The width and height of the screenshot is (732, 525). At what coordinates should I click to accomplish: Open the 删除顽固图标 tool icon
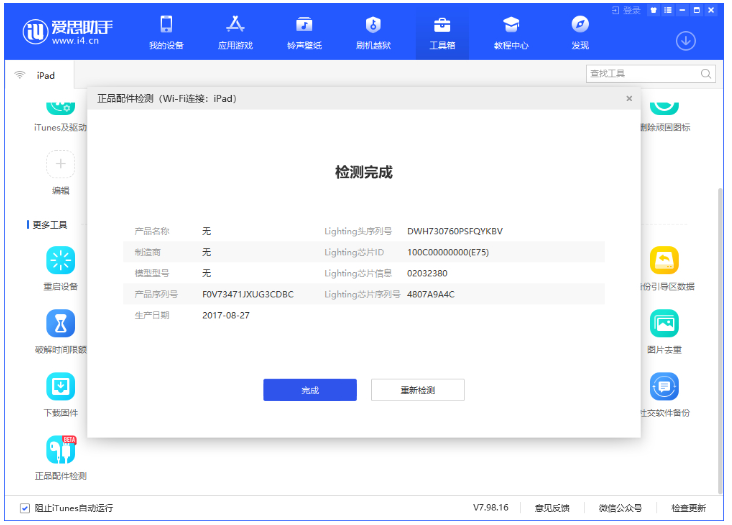(664, 108)
